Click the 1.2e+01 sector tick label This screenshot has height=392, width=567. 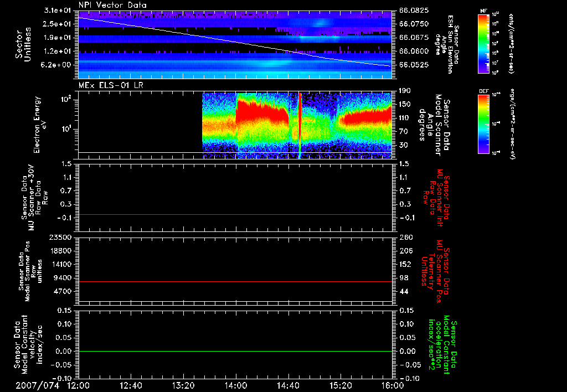[x=58, y=51]
